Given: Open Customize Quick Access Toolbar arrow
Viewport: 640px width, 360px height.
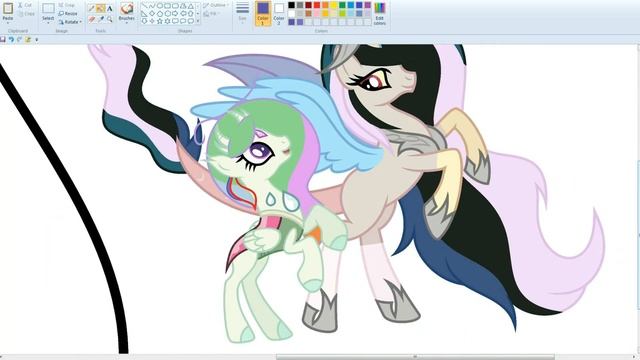Looking at the screenshot, I should click(x=37, y=40).
